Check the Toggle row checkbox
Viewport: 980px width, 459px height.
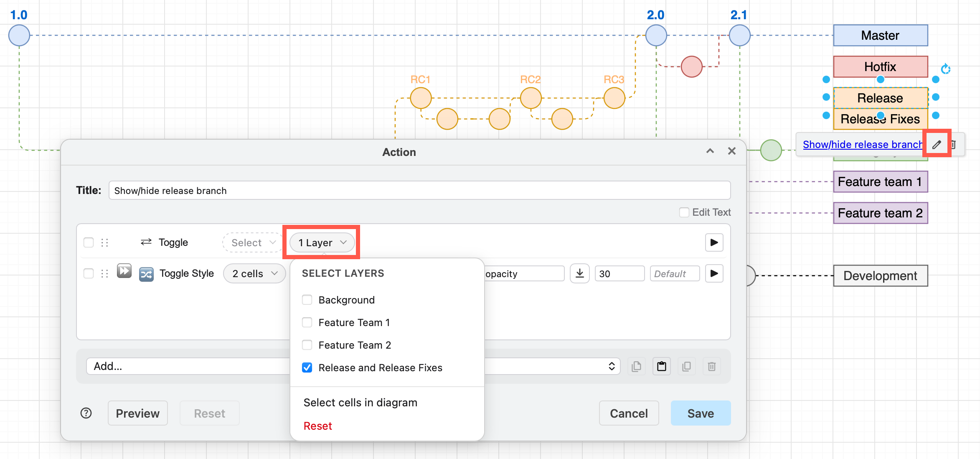[x=89, y=242]
